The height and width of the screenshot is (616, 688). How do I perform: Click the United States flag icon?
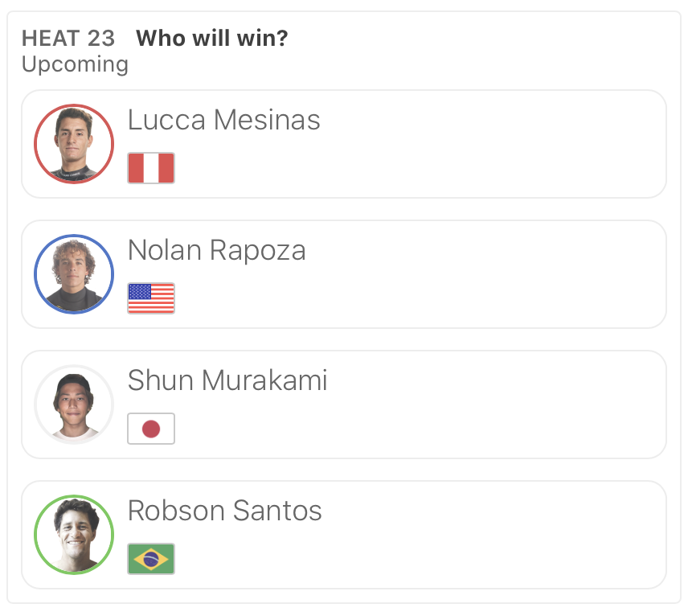(151, 298)
